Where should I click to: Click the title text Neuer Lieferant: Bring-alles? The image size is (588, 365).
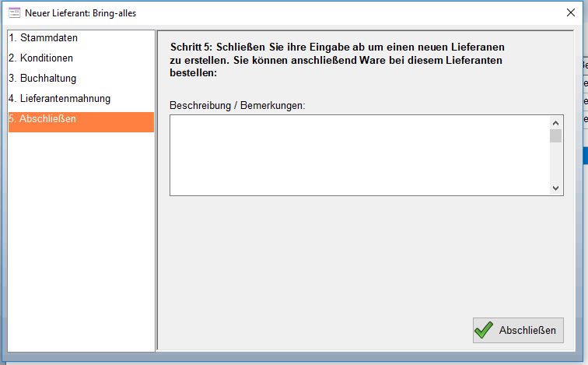tap(81, 13)
